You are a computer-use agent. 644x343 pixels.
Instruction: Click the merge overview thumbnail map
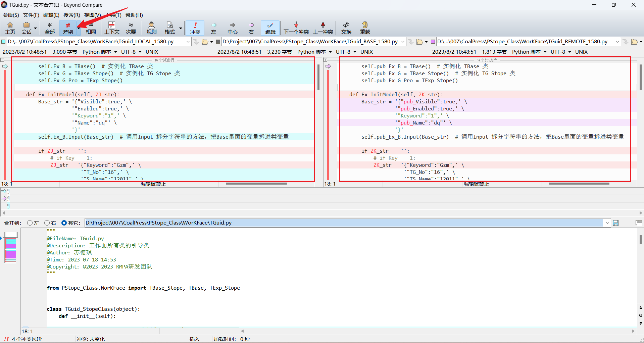tap(10, 248)
